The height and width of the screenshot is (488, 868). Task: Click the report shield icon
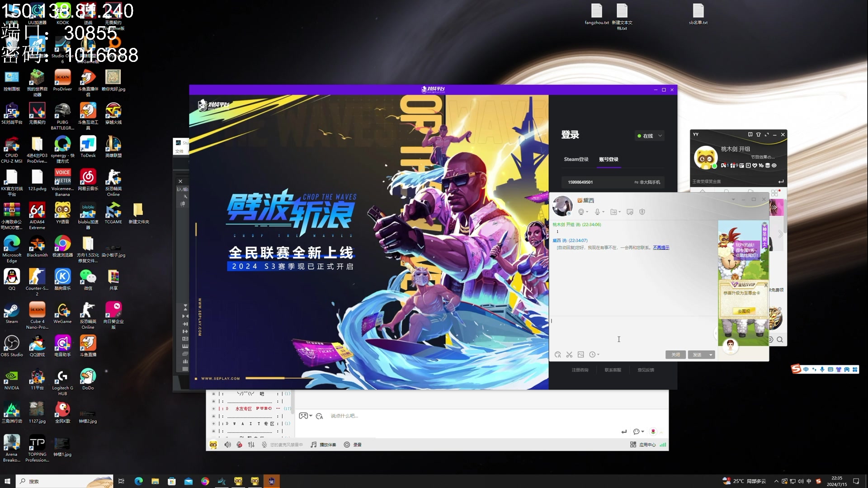tap(642, 212)
